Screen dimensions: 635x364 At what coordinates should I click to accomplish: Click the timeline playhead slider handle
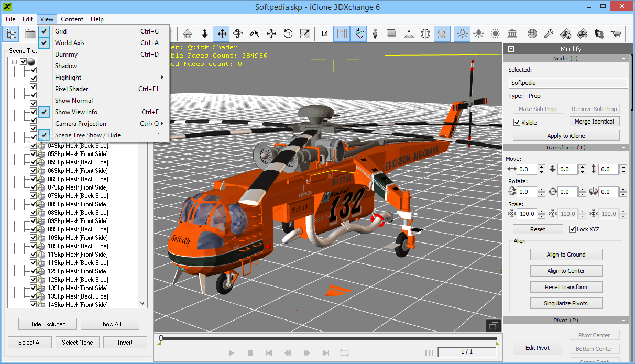161,338
